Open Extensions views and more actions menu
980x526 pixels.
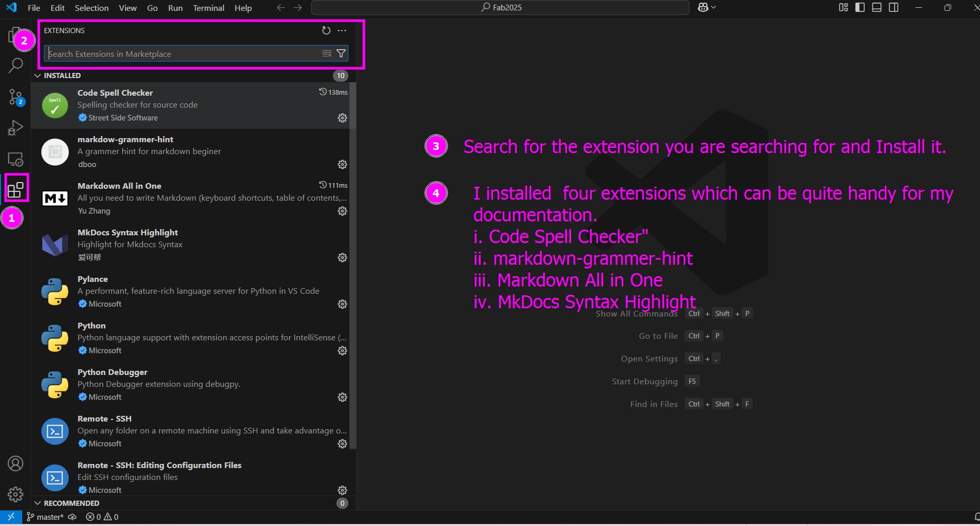(x=342, y=31)
